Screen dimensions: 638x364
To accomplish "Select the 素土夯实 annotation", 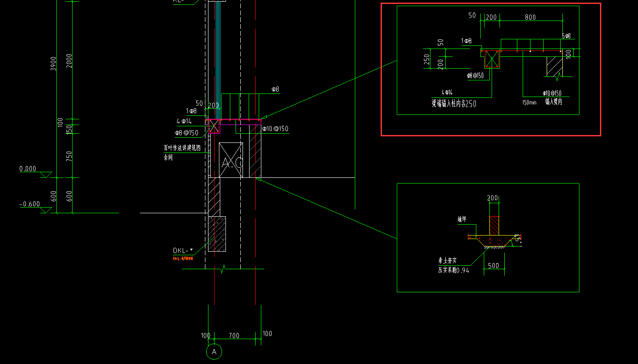I will click(x=447, y=260).
